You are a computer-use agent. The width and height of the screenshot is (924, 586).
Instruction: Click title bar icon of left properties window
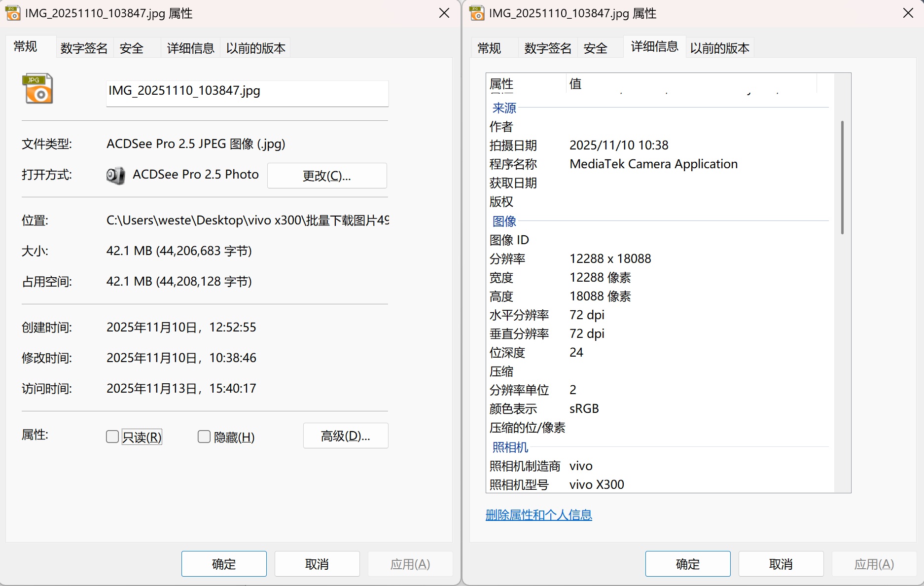[x=13, y=13]
